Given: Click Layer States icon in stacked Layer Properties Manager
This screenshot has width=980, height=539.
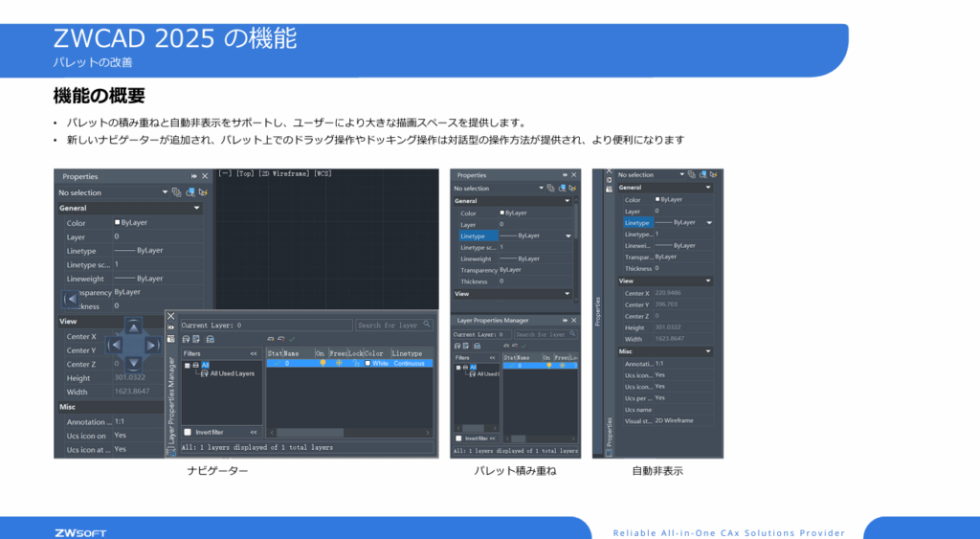Looking at the screenshot, I should [477, 346].
